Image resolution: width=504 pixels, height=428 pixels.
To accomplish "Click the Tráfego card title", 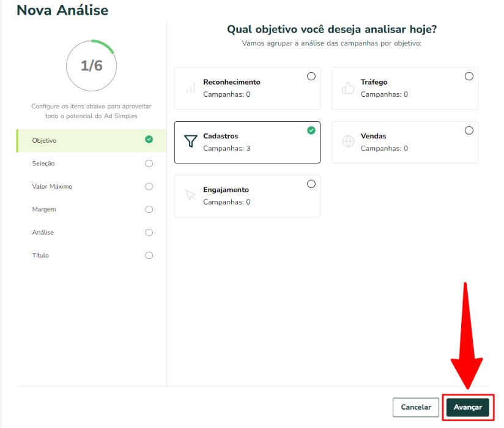I will pos(374,82).
